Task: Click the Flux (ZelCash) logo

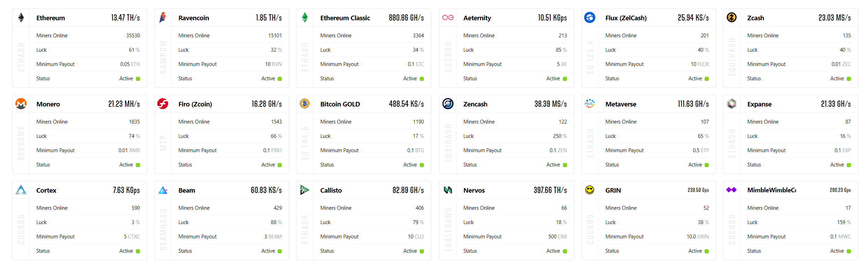Action: 590,17
